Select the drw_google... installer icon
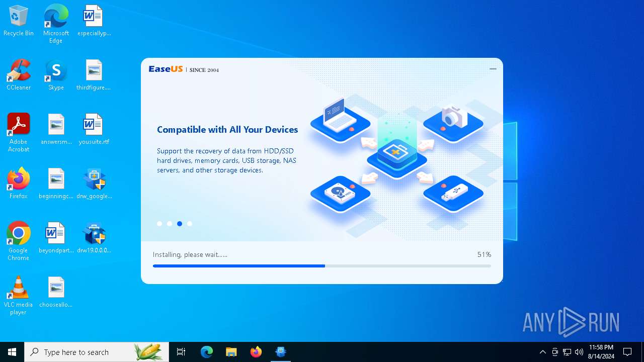Viewport: 644px width, 362px height. 94,184
